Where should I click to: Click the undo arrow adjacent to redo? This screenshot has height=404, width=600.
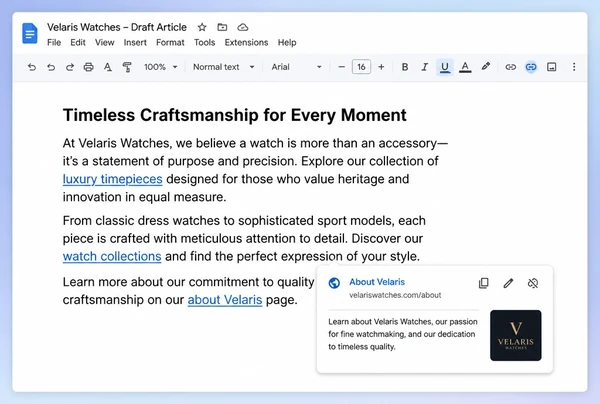coord(51,67)
